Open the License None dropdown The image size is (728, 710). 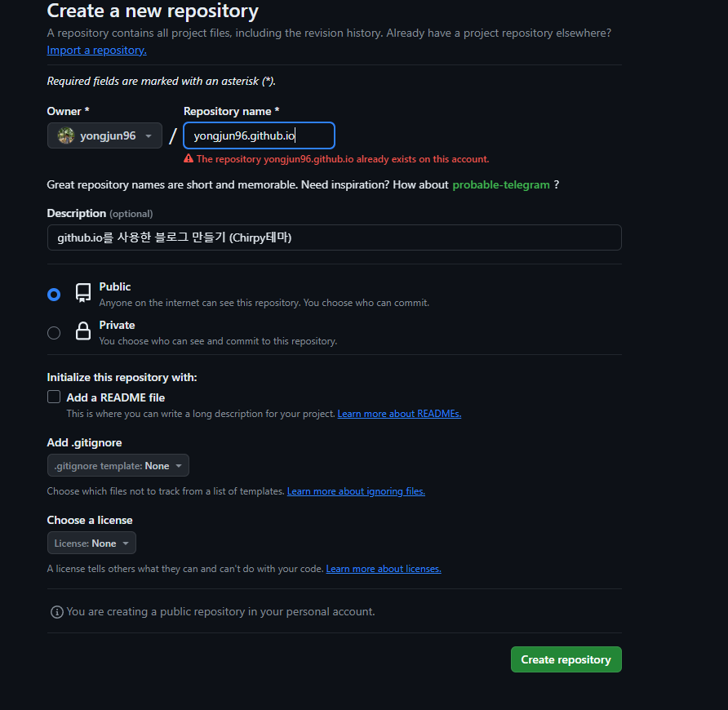click(x=91, y=543)
